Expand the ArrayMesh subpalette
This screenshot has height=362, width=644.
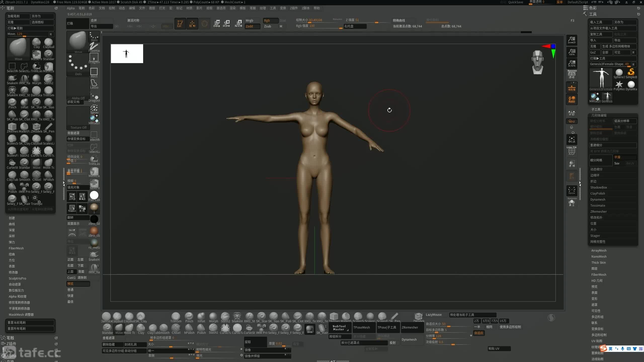coord(599,250)
